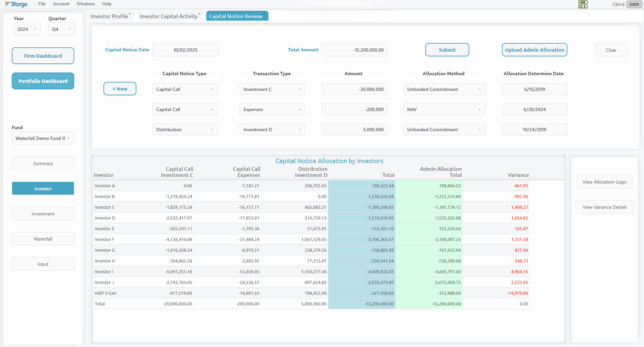The image size is (644, 347).
Task: Switch to the Investor Capital Activity tab
Action: coord(168,16)
